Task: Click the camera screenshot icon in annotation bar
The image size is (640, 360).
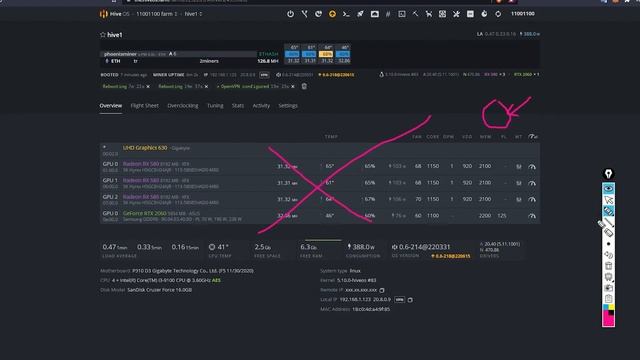Action: 608,288
